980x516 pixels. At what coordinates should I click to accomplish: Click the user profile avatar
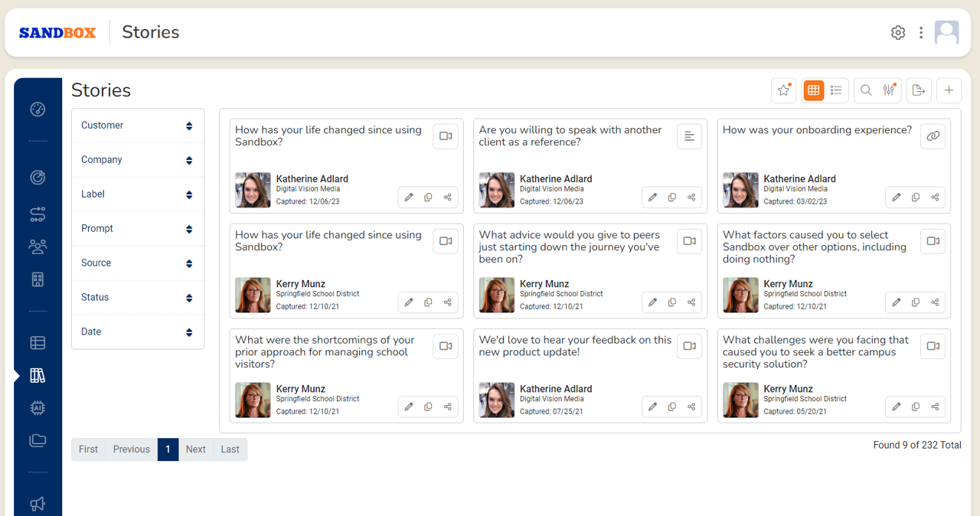(x=947, y=33)
